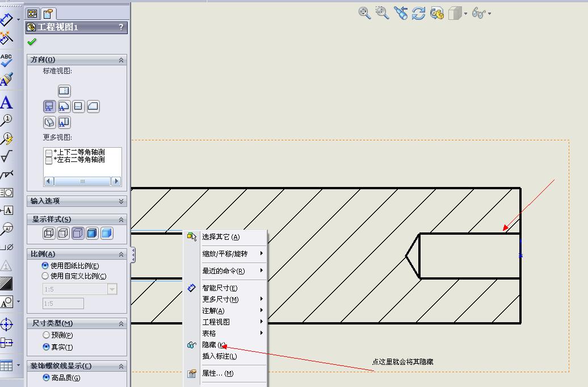Select the Auto Balloon tool with lightning
The height and width of the screenshot is (387, 588).
(6, 139)
